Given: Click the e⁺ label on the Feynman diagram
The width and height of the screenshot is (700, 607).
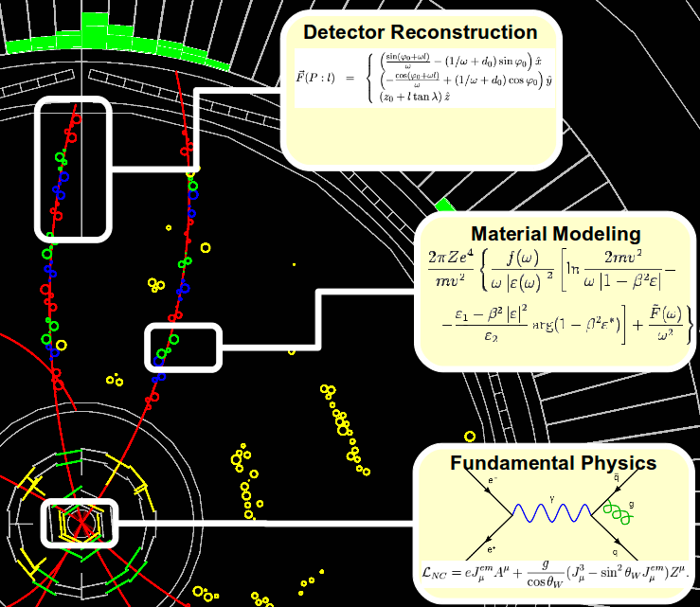Looking at the screenshot, I should [x=491, y=549].
